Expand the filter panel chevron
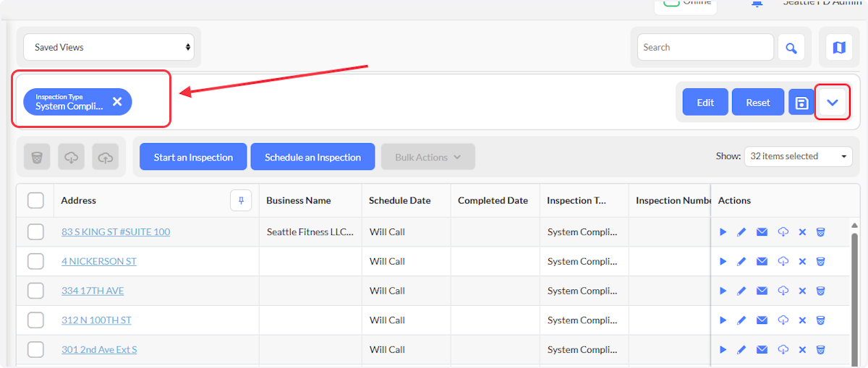Viewport: 868px width, 368px height. [x=833, y=103]
